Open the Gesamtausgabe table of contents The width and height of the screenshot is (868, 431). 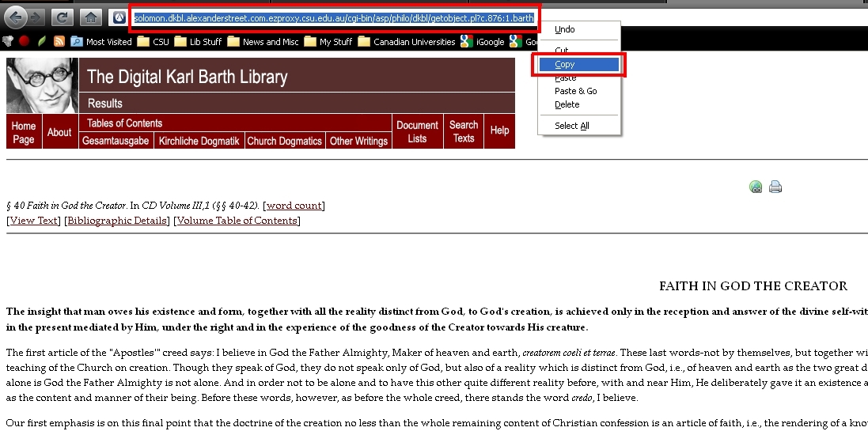click(116, 141)
